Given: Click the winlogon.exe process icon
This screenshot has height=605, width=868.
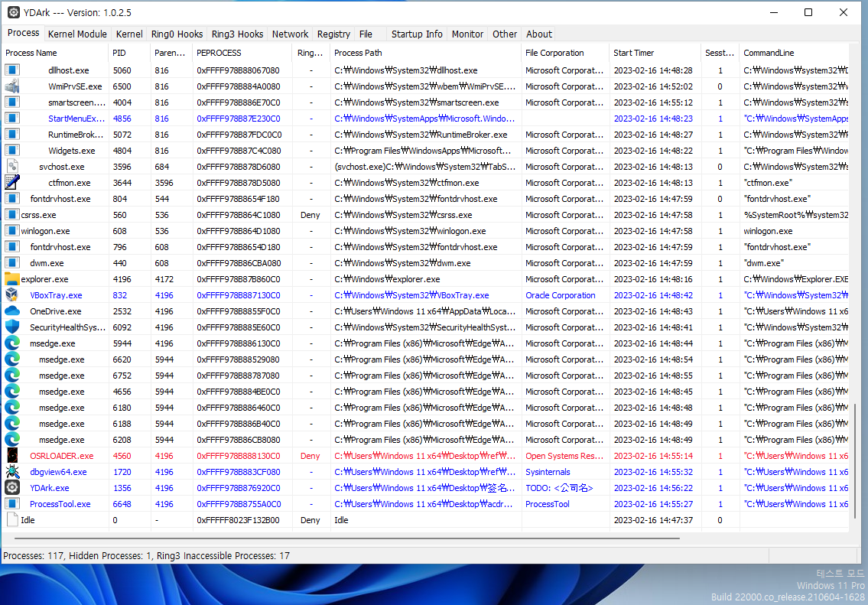Looking at the screenshot, I should coord(12,230).
